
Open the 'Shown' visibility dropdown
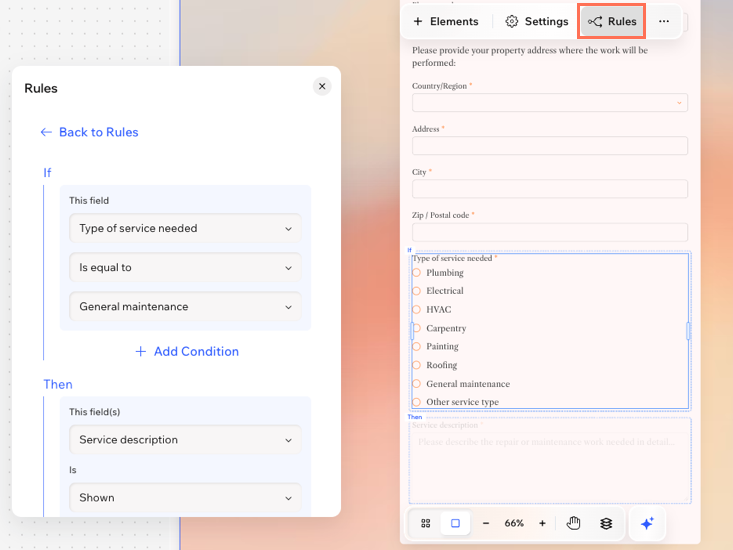(186, 497)
